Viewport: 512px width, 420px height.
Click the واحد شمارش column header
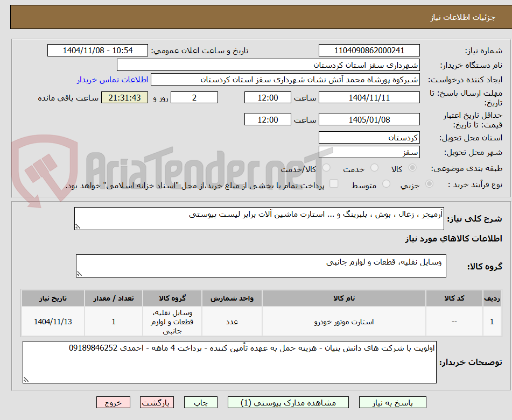pyautogui.click(x=232, y=298)
